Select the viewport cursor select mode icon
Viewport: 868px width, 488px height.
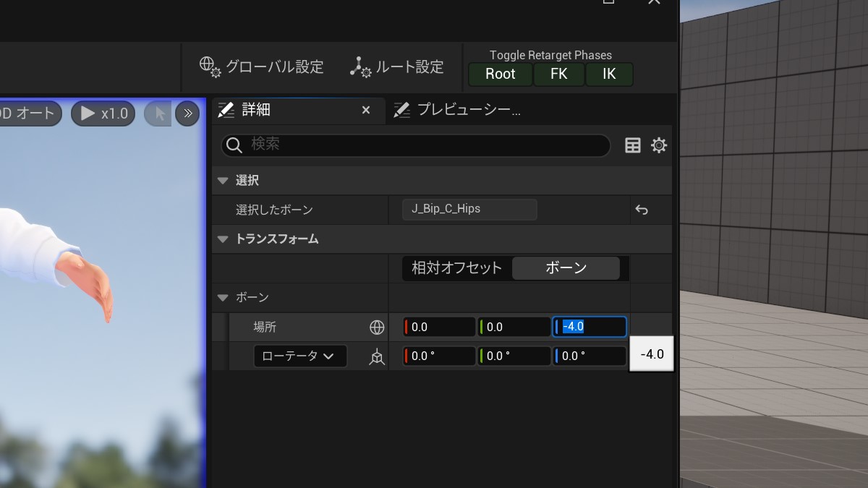click(x=159, y=114)
